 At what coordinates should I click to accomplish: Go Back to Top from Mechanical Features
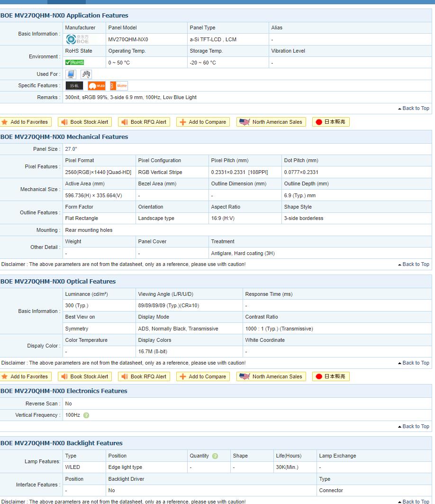click(414, 264)
